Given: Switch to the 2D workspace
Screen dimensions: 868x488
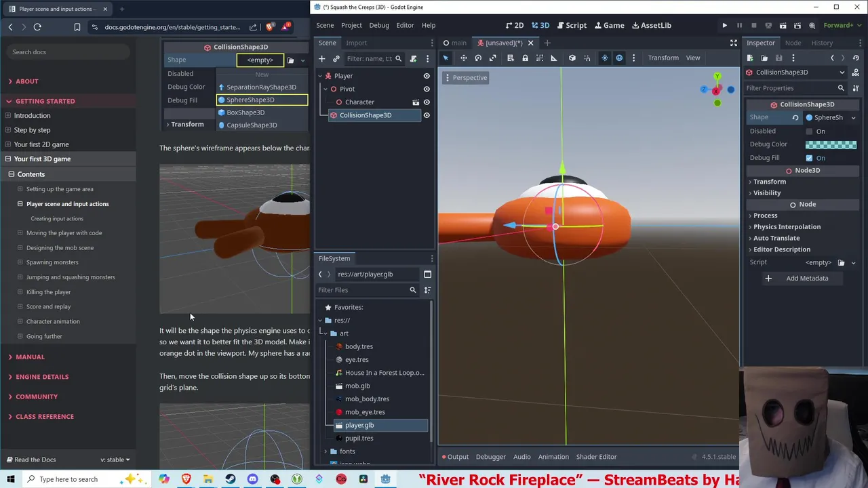Looking at the screenshot, I should pyautogui.click(x=514, y=26).
